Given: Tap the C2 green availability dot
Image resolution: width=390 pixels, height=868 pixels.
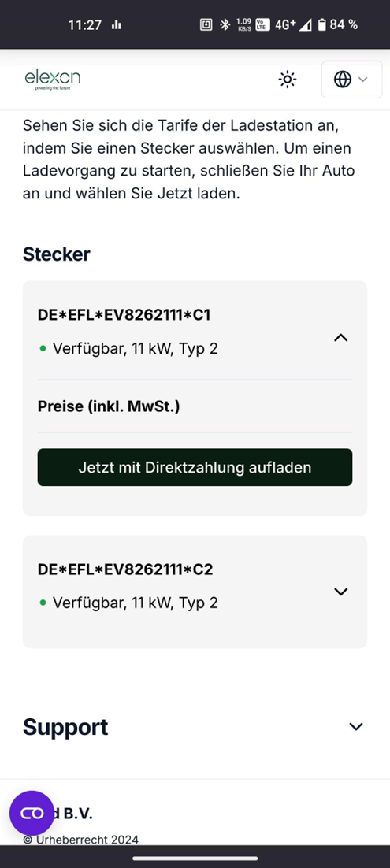Looking at the screenshot, I should coord(43,603).
